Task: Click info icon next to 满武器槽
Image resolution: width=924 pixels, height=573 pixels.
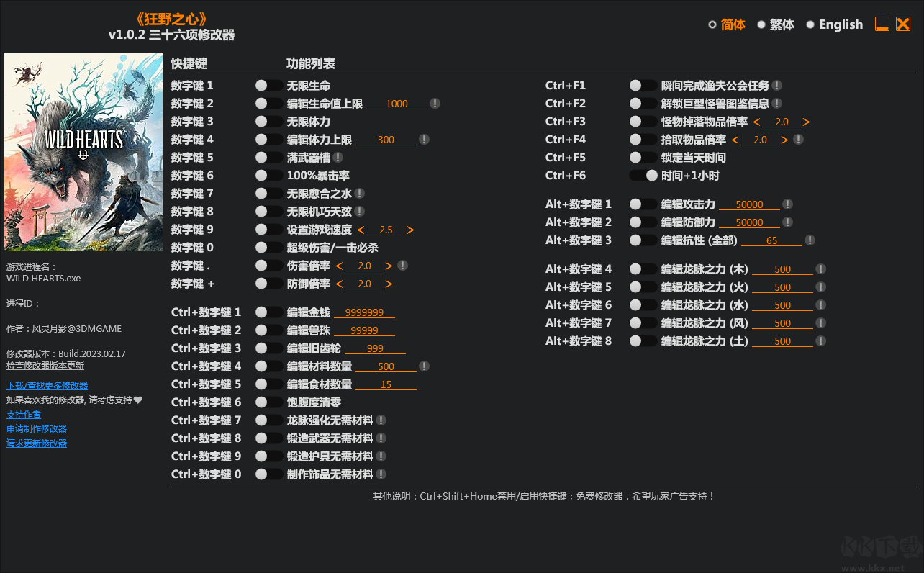Action: point(338,158)
